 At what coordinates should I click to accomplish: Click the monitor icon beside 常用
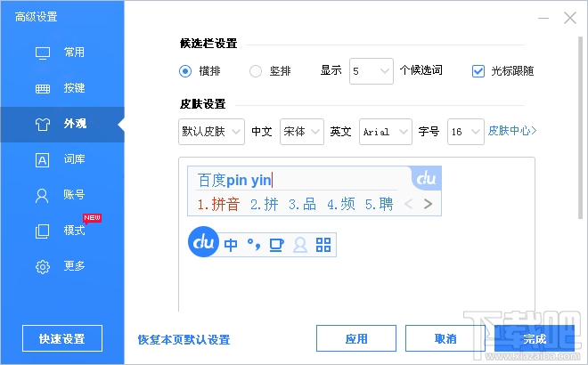[43, 53]
